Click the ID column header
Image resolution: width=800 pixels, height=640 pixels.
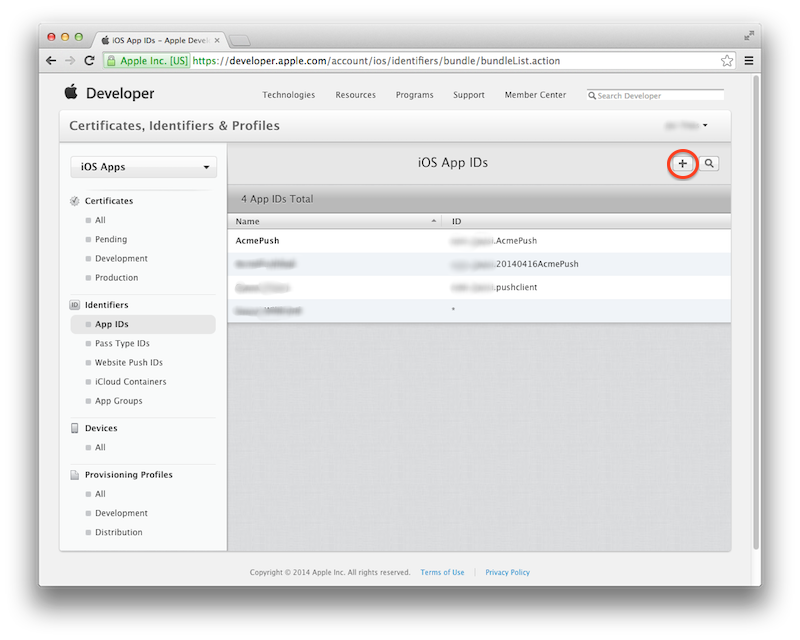(x=457, y=221)
